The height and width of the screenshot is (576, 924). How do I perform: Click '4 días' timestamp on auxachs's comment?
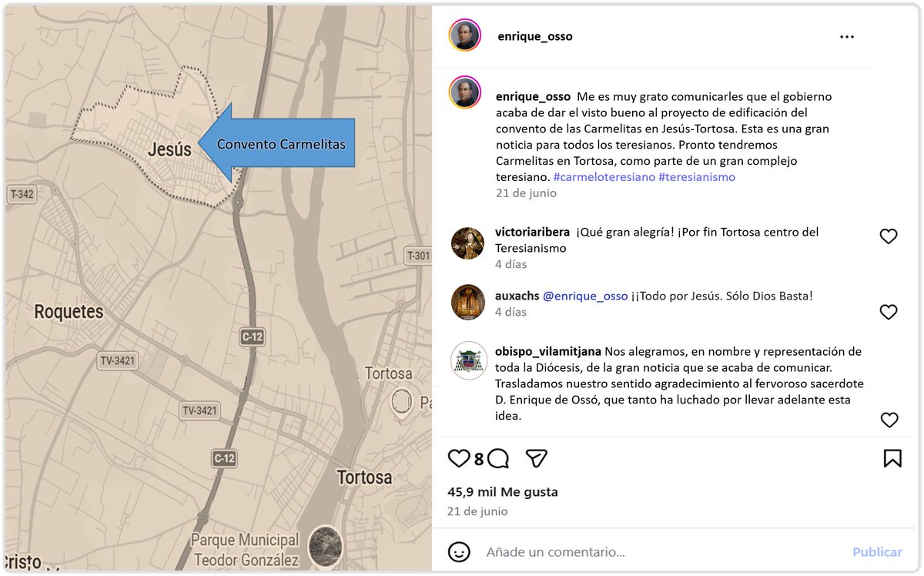(x=511, y=312)
